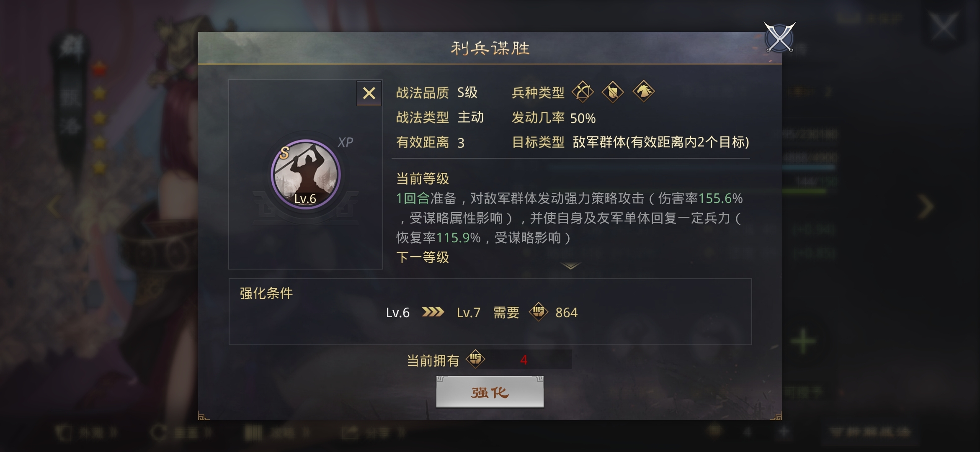Click the currently owned fist token icon
This screenshot has width=980, height=452.
coord(475,359)
